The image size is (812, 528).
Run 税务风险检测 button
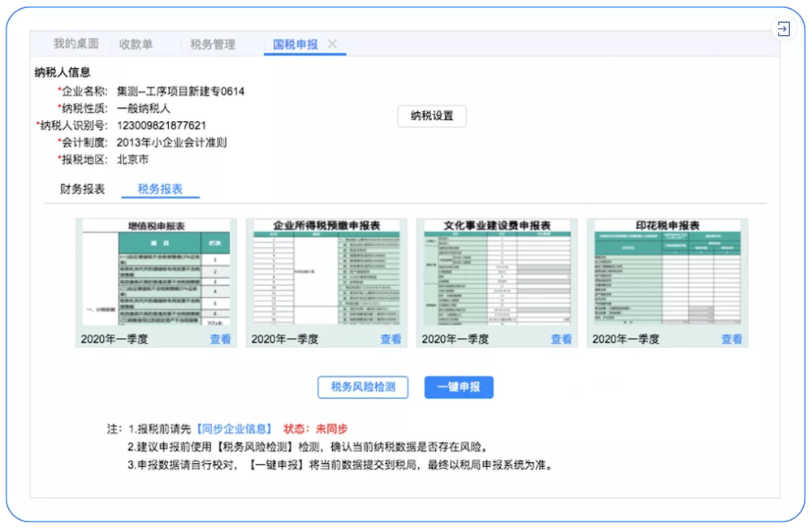[362, 387]
